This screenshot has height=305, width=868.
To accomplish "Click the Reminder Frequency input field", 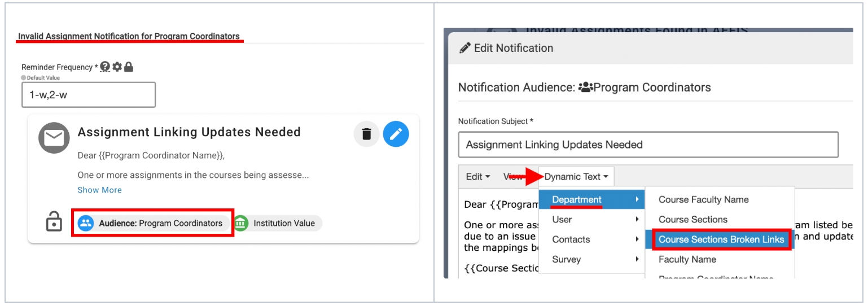I will 88,95.
